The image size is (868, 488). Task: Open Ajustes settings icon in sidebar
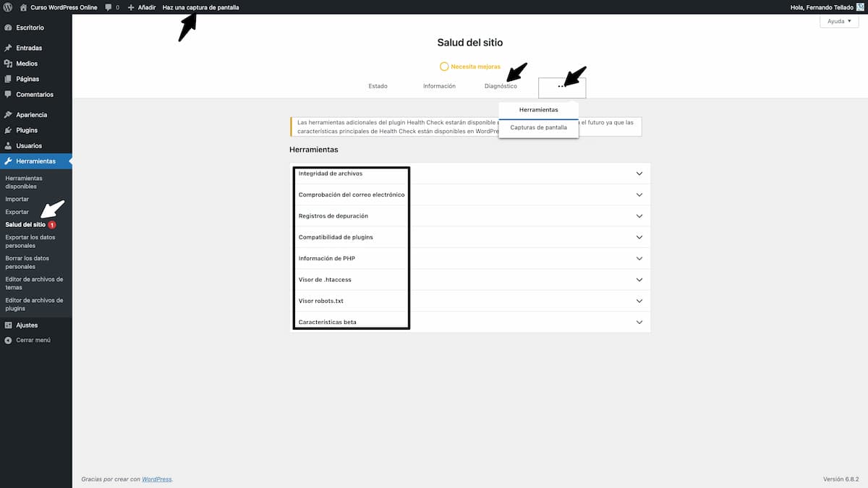[8, 325]
